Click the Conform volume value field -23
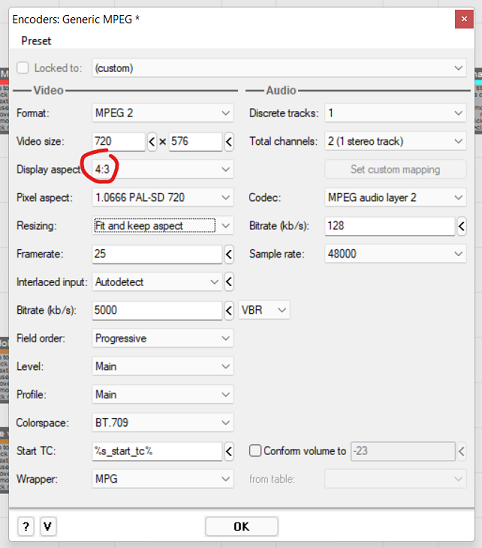 403,451
